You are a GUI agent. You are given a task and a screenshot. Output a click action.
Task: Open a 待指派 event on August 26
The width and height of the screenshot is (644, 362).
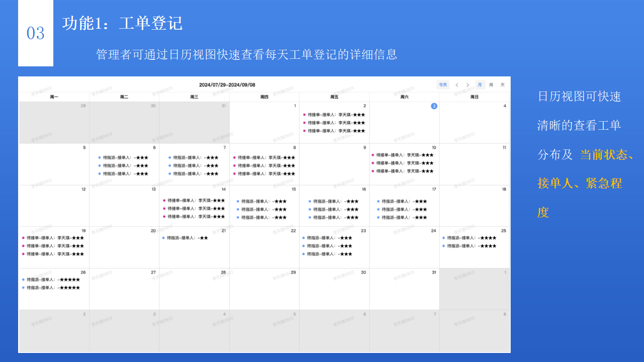[50, 280]
